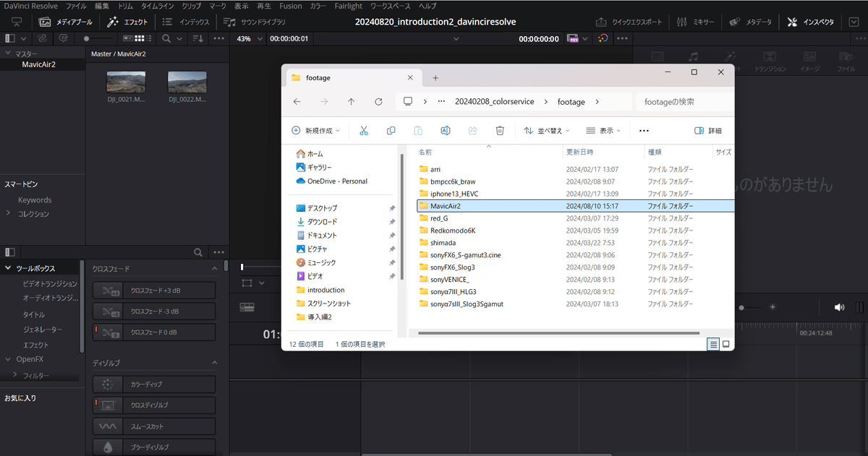868x456 pixels.
Task: Click the Quick Export (クイックエクスポート) button
Action: (x=629, y=22)
